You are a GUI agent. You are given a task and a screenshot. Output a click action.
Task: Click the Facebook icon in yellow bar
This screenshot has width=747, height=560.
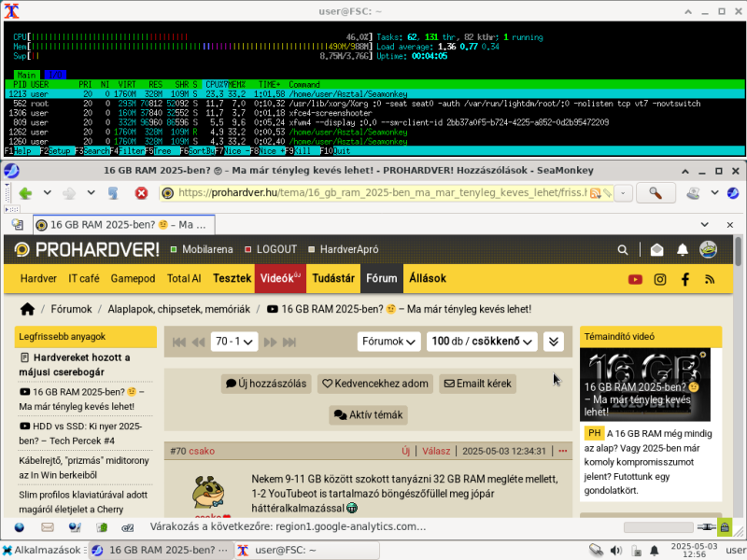click(x=685, y=279)
